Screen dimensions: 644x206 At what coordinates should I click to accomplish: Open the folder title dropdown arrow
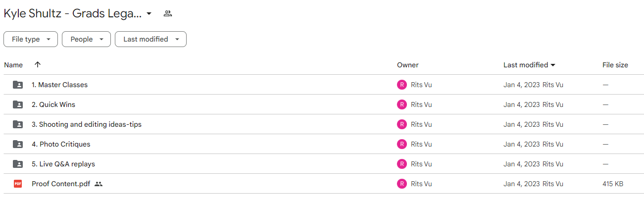[149, 14]
